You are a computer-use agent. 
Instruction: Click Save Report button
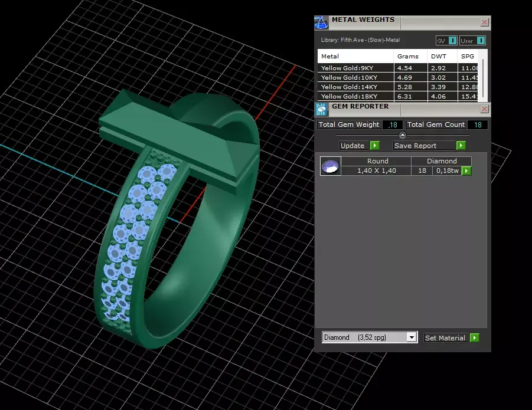click(x=423, y=146)
